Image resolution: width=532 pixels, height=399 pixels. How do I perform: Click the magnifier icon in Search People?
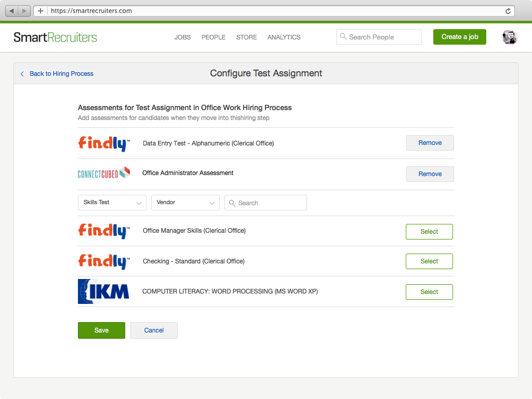(343, 36)
